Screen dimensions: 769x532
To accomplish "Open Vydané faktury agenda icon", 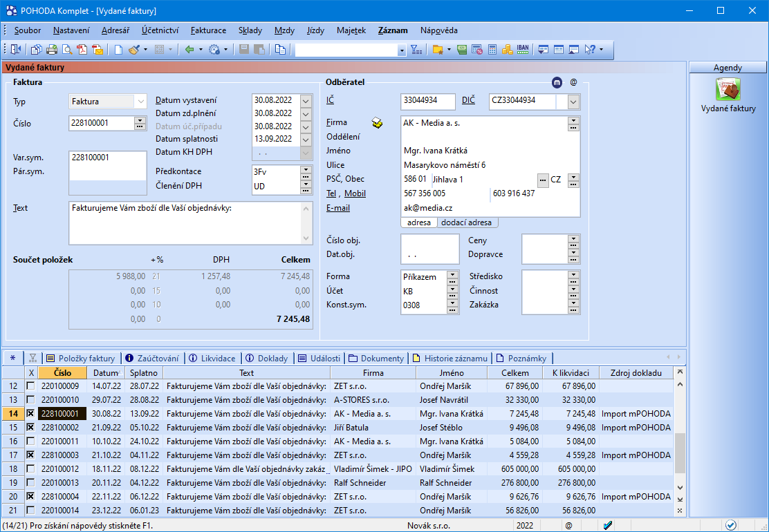I will [728, 90].
